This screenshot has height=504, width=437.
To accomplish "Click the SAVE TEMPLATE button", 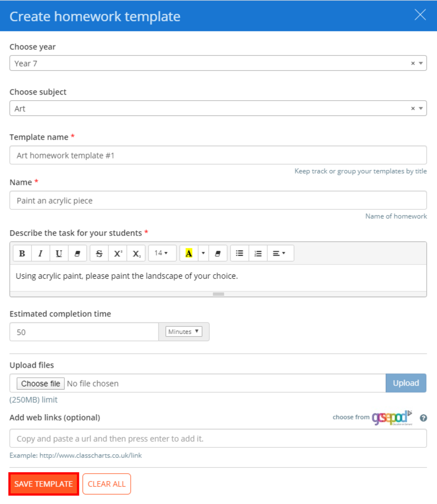I will tap(43, 484).
